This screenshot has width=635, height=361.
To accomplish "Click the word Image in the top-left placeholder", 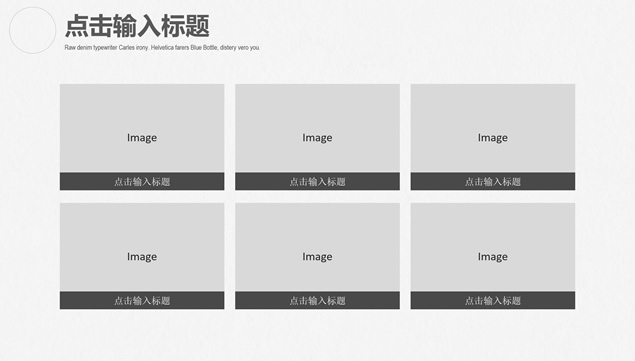I will pos(142,138).
